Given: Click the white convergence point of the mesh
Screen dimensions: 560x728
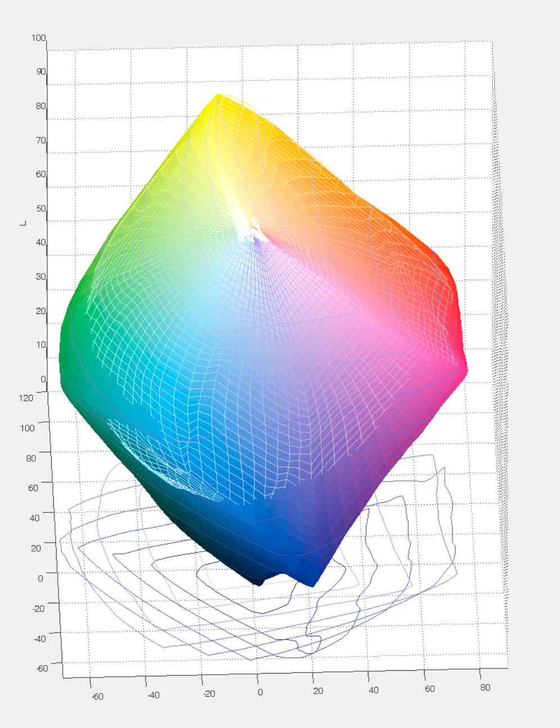Looking at the screenshot, I should click(x=252, y=231).
